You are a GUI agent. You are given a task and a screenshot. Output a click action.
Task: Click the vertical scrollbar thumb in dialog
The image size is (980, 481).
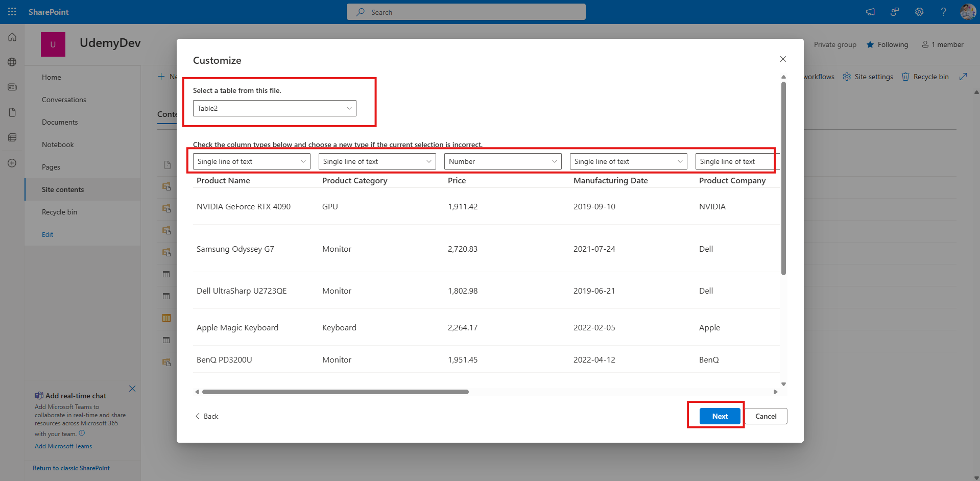point(783,178)
